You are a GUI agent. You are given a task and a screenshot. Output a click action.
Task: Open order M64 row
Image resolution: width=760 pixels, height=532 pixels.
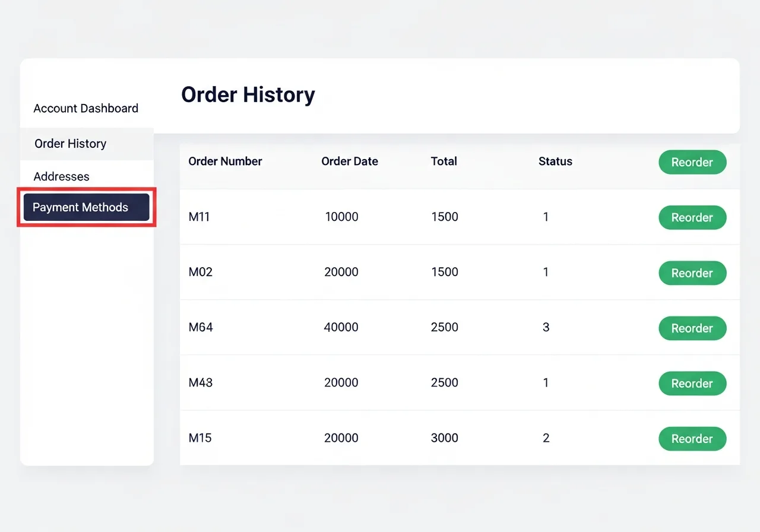click(201, 328)
